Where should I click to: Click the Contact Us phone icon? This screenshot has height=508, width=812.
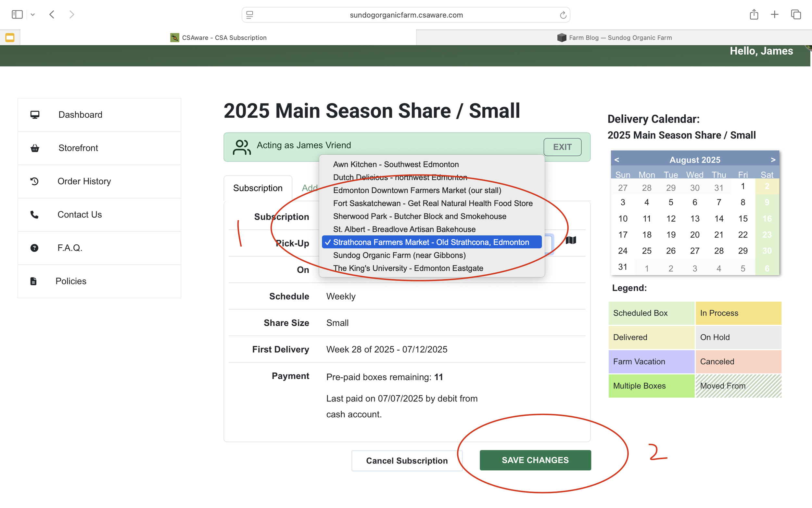point(34,215)
